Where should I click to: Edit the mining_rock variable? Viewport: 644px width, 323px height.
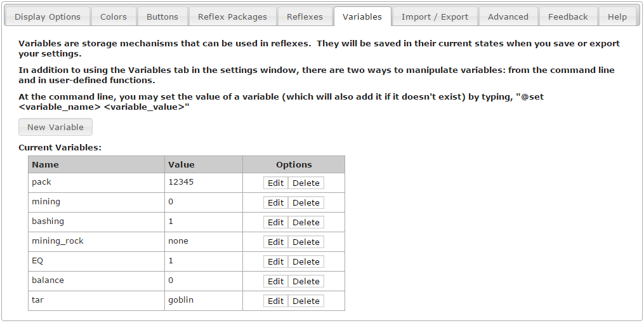pos(275,242)
